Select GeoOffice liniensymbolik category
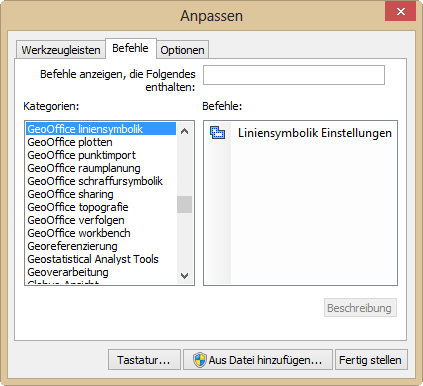 pos(101,129)
